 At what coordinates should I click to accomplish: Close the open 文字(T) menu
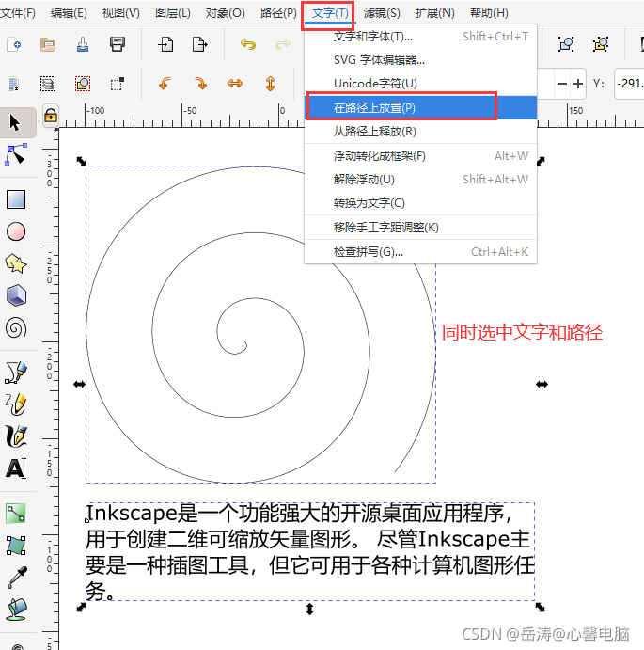(330, 13)
